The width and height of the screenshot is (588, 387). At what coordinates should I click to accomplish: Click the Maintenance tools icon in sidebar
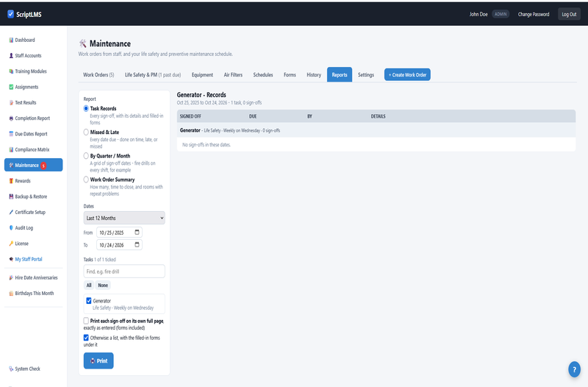click(x=11, y=165)
